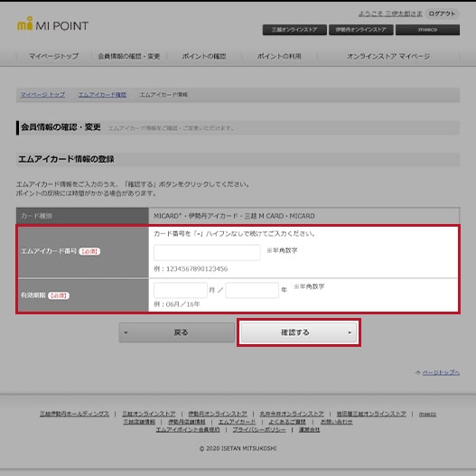The height and width of the screenshot is (476, 476).
Task: Open the 伊勢丹オンラインストア header button
Action: 361,30
